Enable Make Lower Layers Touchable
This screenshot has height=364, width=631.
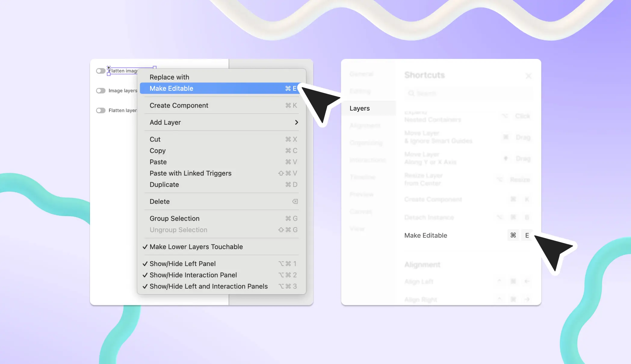click(196, 246)
